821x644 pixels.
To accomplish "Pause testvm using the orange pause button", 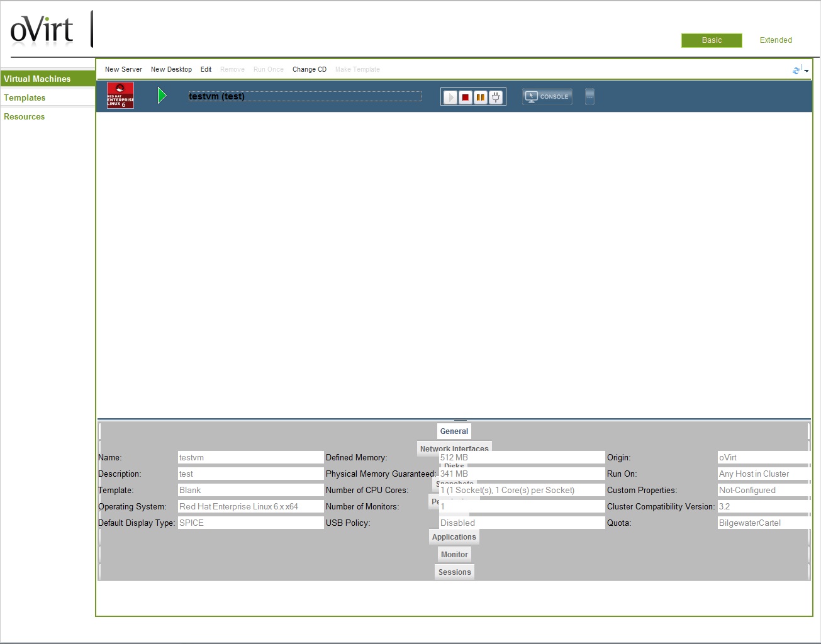I will click(x=481, y=97).
